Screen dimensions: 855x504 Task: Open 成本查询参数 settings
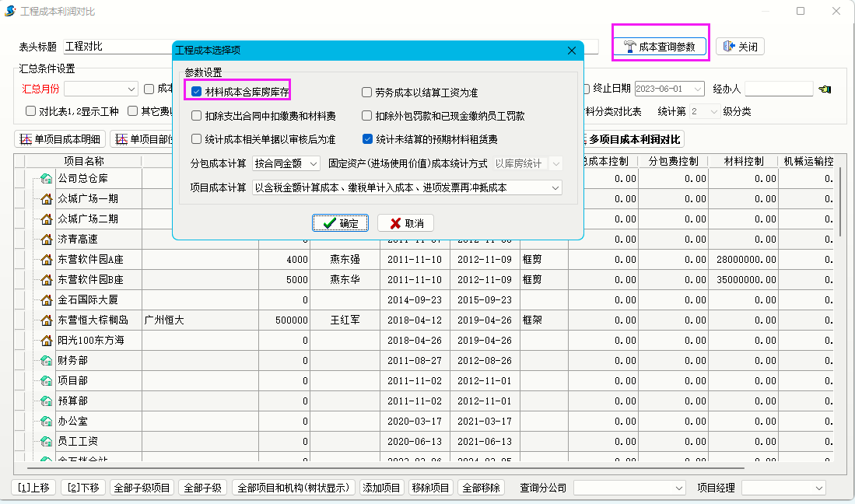pyautogui.click(x=660, y=47)
